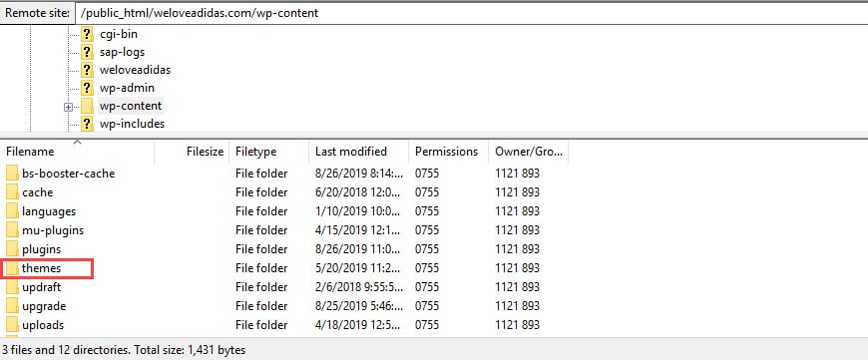The height and width of the screenshot is (360, 868).
Task: Select the plugins folder icon
Action: 12,249
